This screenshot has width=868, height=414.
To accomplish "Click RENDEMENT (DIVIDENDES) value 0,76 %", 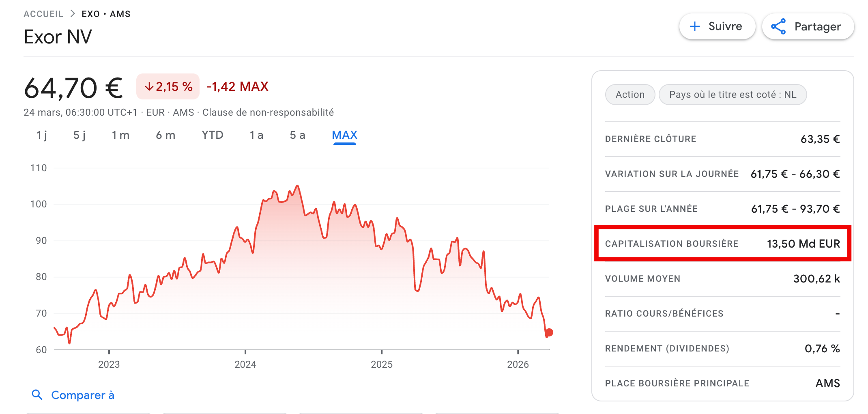I will pyautogui.click(x=822, y=349).
